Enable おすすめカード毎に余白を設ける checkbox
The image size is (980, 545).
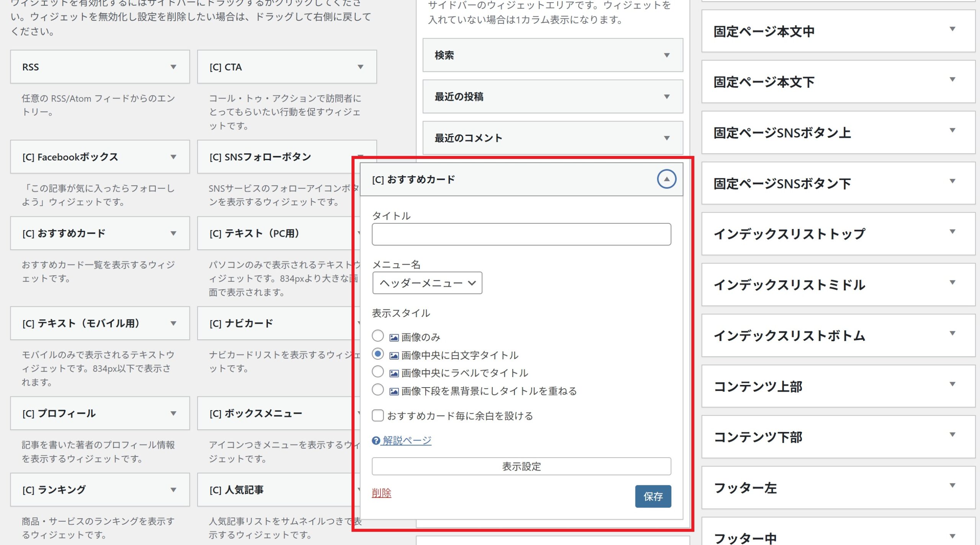click(x=378, y=416)
